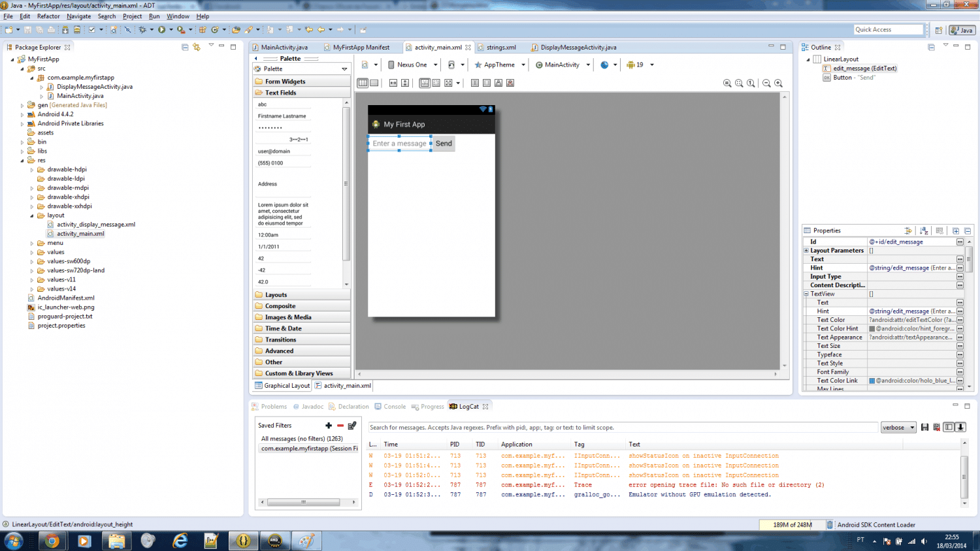
Task: Zoom out the layout canvas
Action: coord(766,83)
